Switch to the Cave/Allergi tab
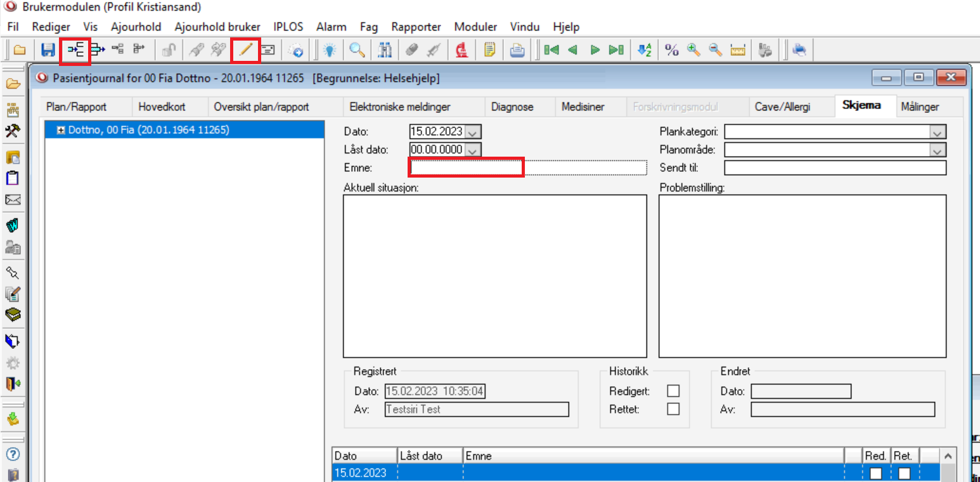Screen dimensions: 980x482 (x=782, y=107)
